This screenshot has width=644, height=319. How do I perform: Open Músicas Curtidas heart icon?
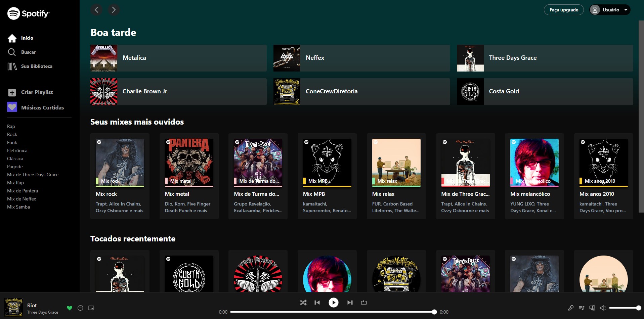pyautogui.click(x=12, y=107)
